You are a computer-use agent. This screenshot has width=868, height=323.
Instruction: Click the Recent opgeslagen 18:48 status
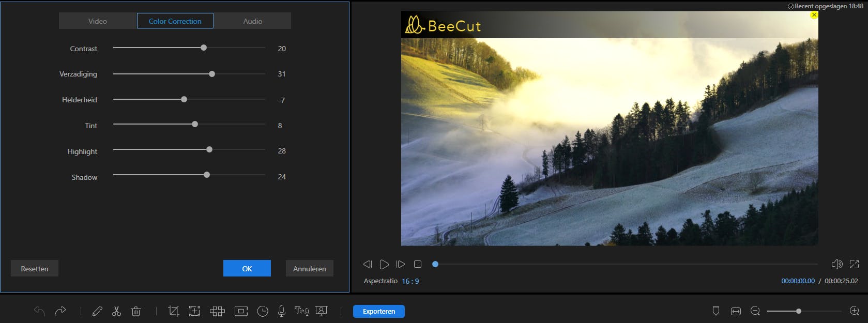pyautogui.click(x=825, y=6)
